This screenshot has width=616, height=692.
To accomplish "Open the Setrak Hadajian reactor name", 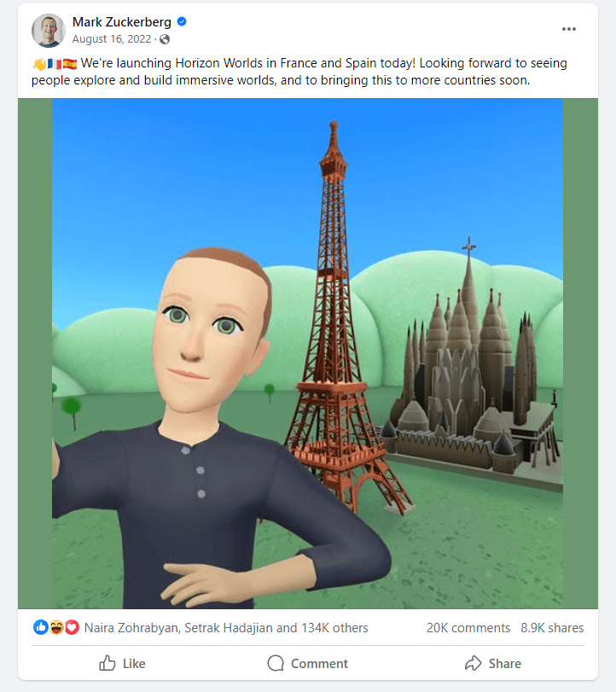I will click(x=228, y=627).
